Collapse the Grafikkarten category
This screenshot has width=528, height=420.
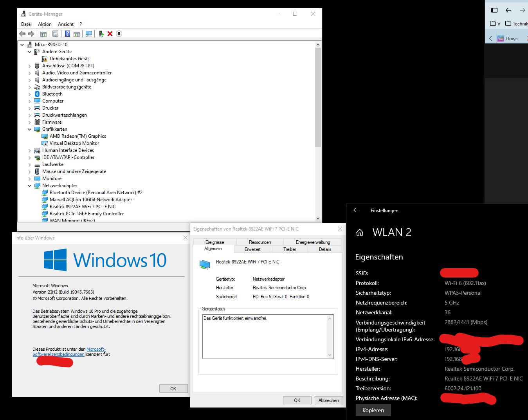(29, 129)
